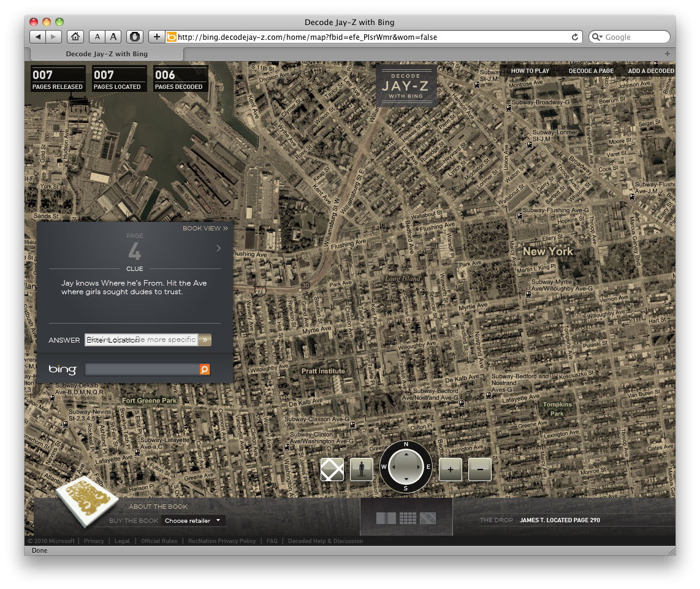
Task: Toggle the road map view button
Action: (332, 469)
